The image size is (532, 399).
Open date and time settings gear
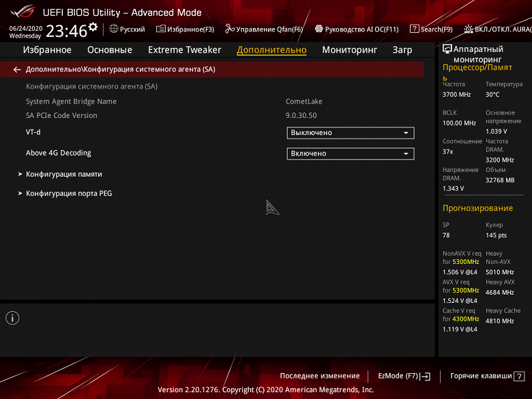93,27
